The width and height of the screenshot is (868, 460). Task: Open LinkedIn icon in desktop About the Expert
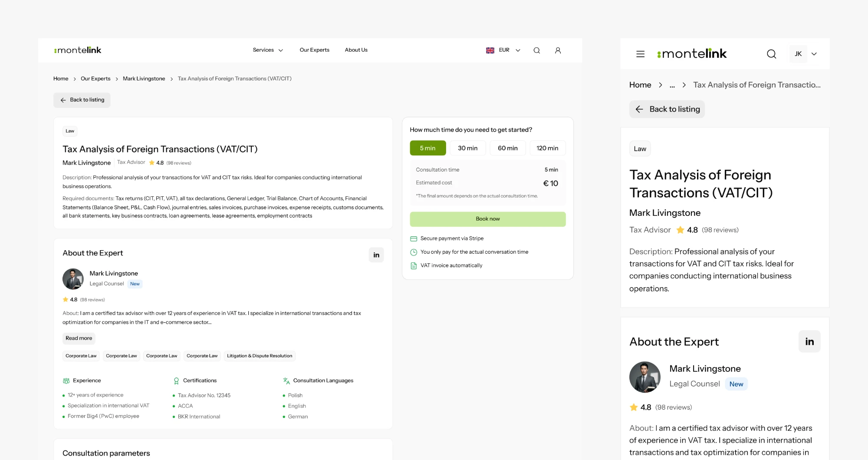[376, 255]
